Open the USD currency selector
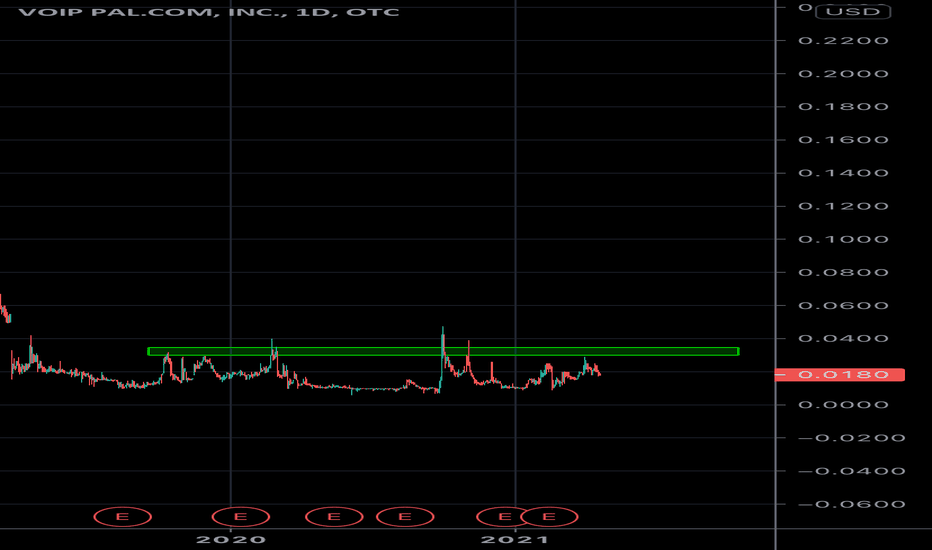Viewport: 932px width, 550px height. (853, 12)
